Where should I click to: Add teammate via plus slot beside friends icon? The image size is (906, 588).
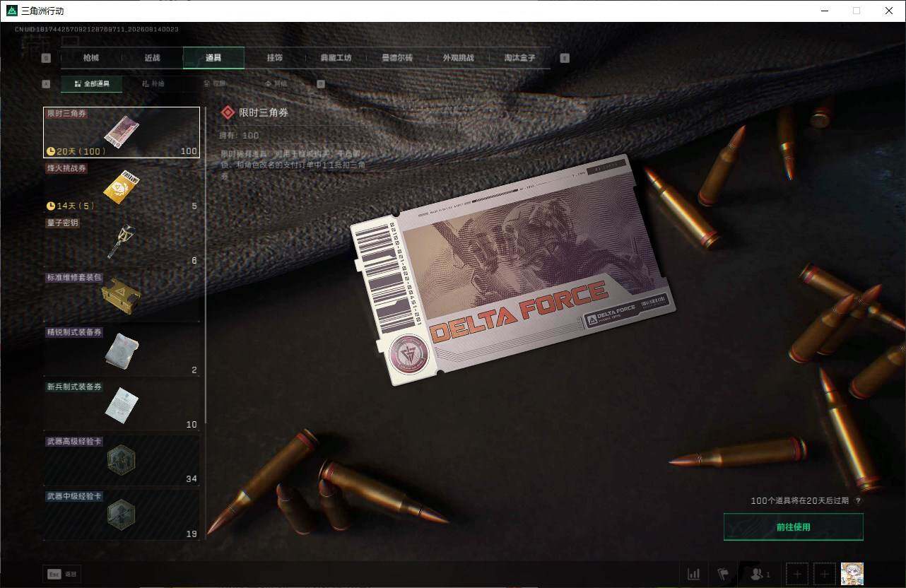click(796, 574)
